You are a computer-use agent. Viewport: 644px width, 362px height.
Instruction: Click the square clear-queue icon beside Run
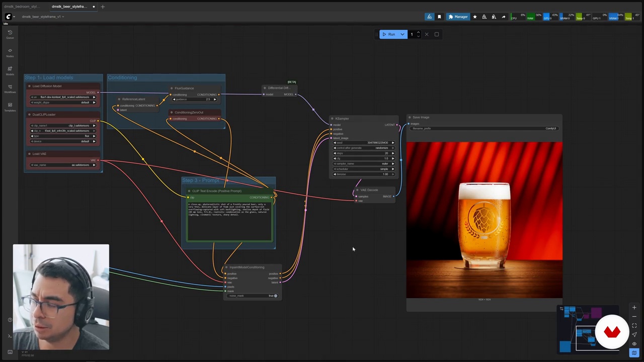coord(436,34)
